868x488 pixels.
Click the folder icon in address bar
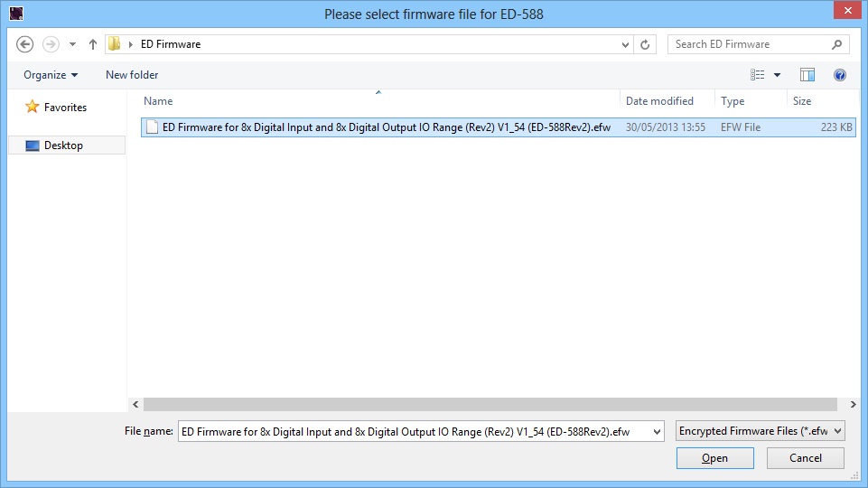pyautogui.click(x=114, y=43)
